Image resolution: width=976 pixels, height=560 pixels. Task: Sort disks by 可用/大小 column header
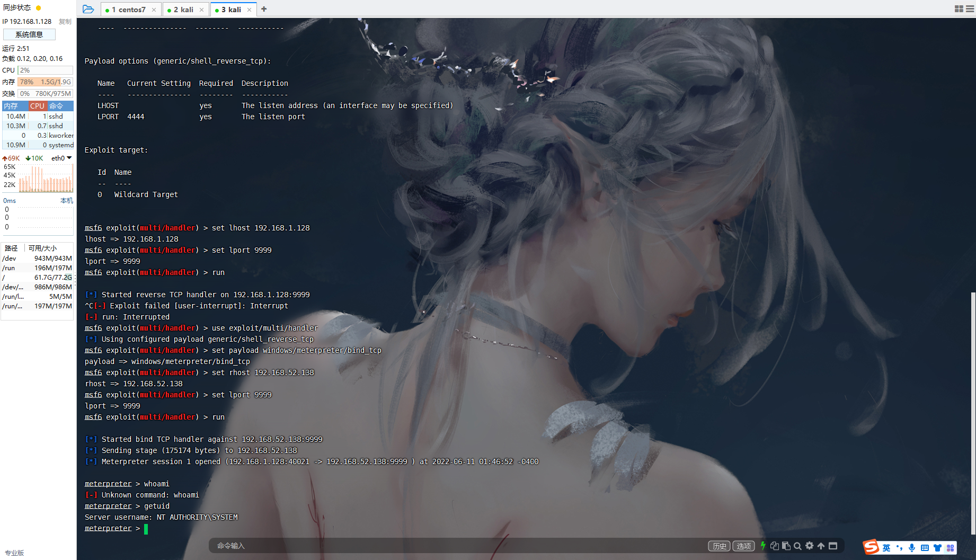point(43,248)
